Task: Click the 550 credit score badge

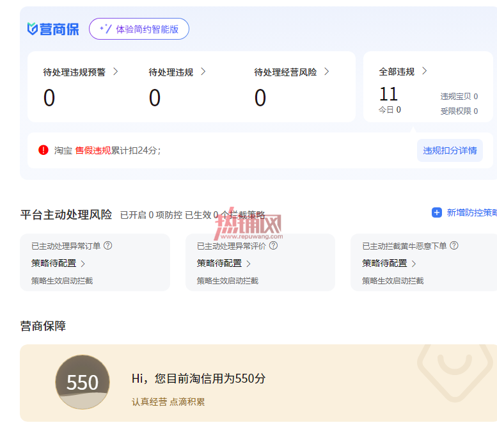Action: click(83, 381)
